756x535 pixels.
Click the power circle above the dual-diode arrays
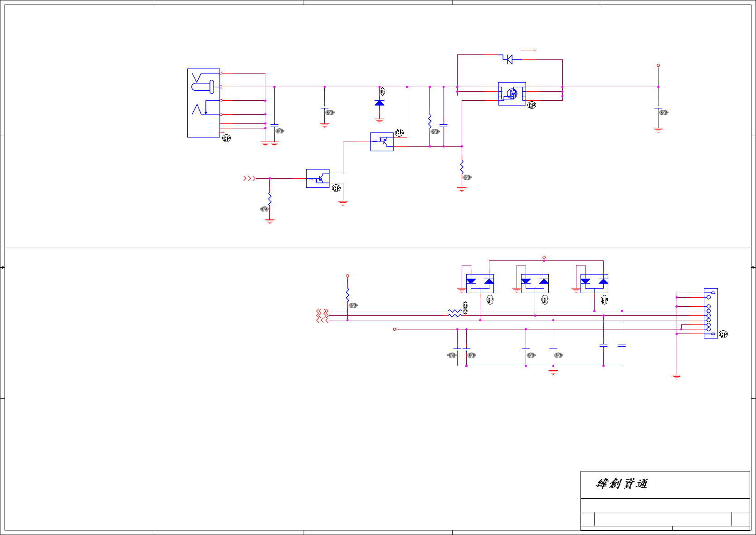[x=544, y=257]
